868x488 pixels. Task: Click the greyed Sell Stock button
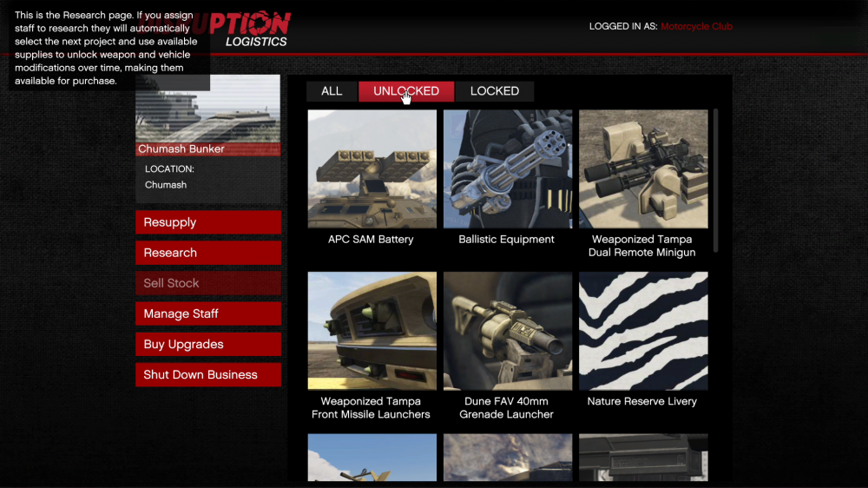coord(208,283)
